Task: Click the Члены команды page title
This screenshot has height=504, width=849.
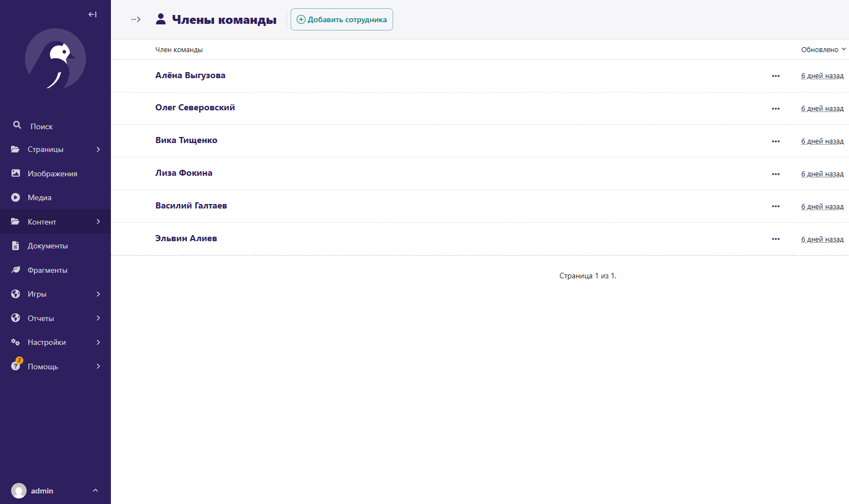Action: click(224, 19)
